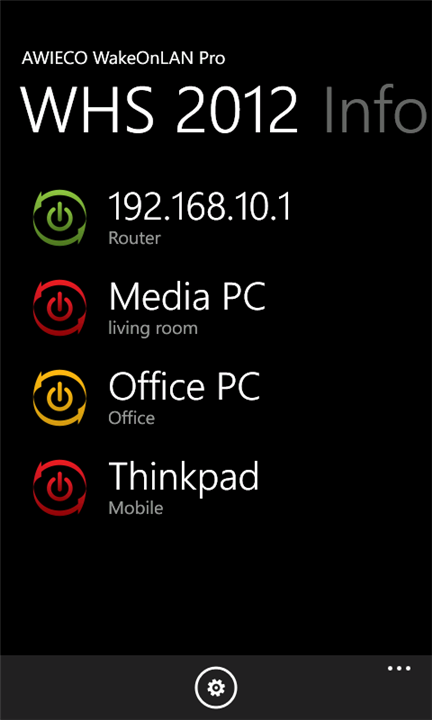Click the Office location subtitle

click(x=132, y=418)
